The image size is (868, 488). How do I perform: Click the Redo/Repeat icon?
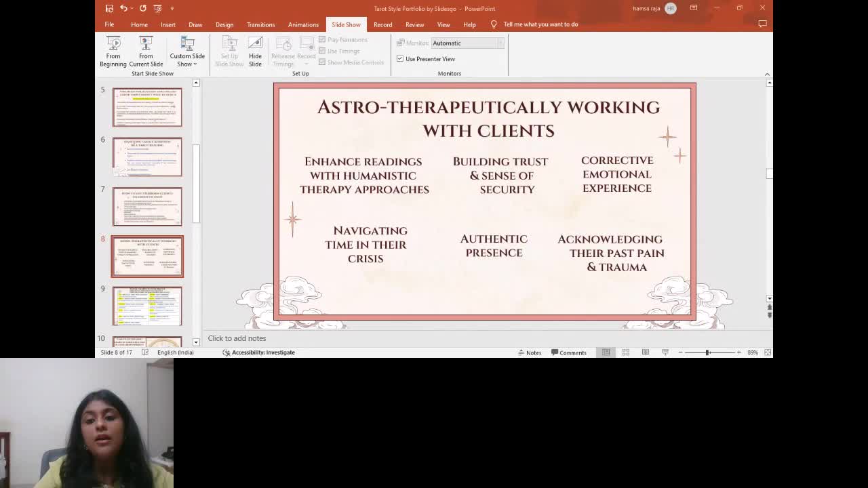(x=142, y=8)
